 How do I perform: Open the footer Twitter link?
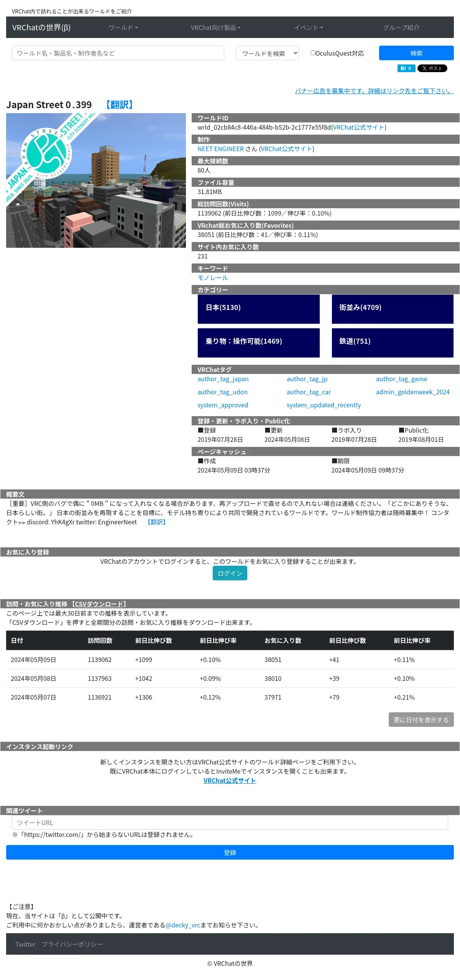[x=25, y=944]
